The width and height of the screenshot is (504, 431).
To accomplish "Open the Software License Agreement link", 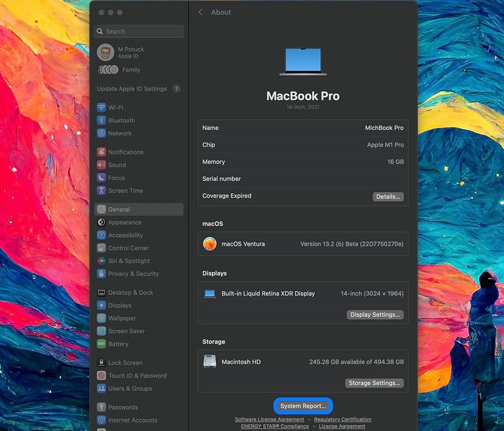I will click(269, 419).
